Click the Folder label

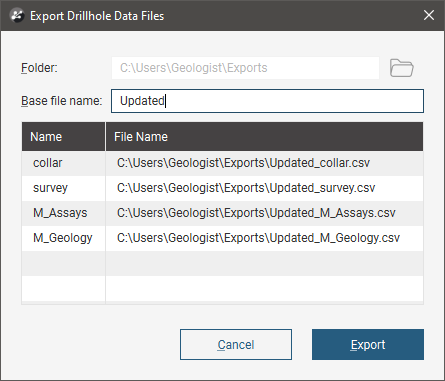(x=39, y=68)
